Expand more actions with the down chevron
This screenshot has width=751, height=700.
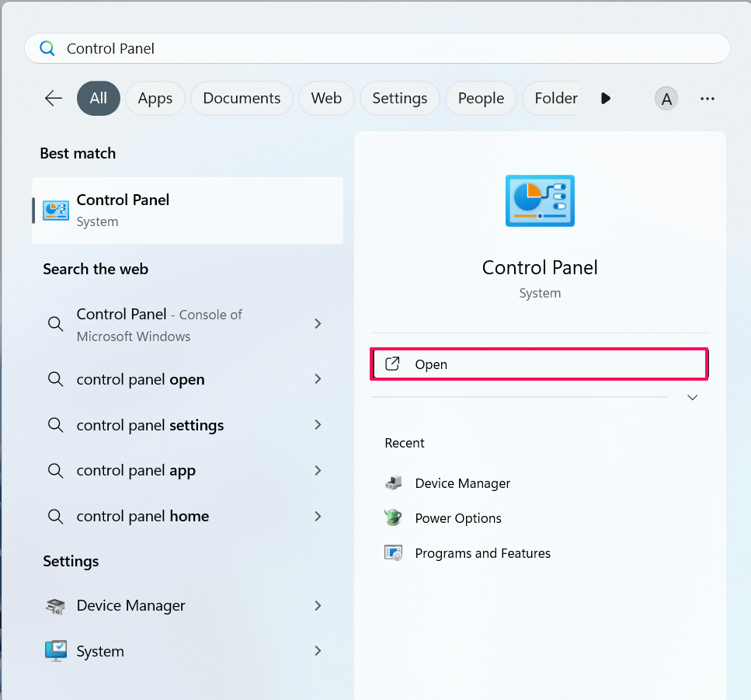point(692,397)
